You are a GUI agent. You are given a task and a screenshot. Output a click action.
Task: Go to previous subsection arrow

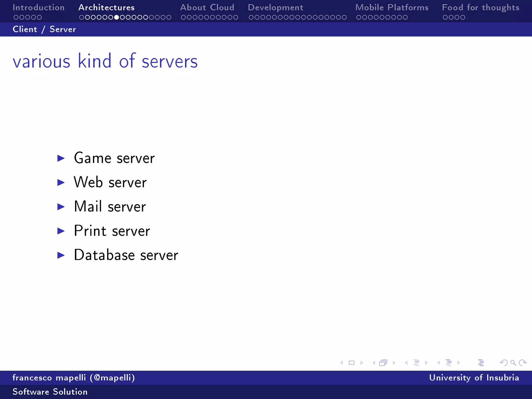click(406, 363)
